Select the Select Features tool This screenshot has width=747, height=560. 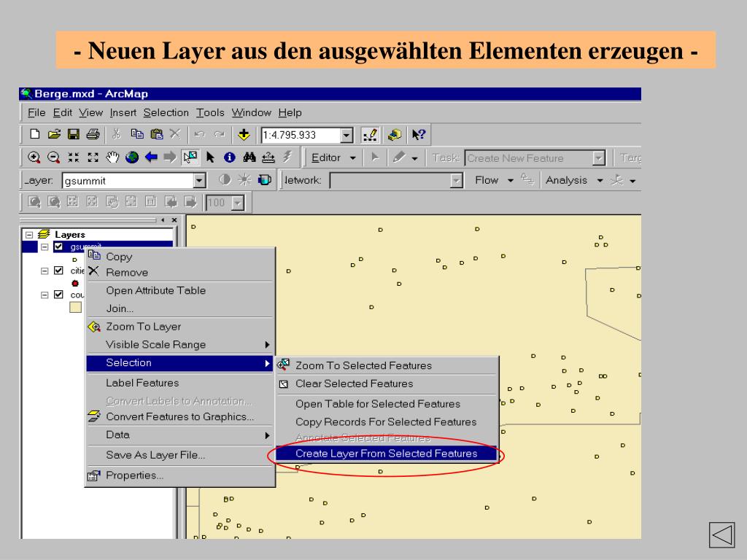point(190,157)
